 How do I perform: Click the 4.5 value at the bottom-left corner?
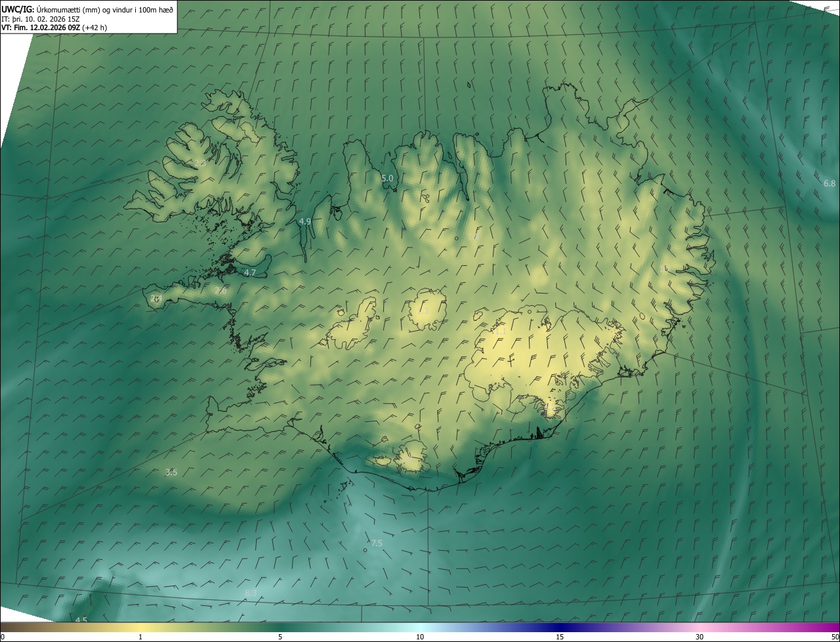(81, 620)
